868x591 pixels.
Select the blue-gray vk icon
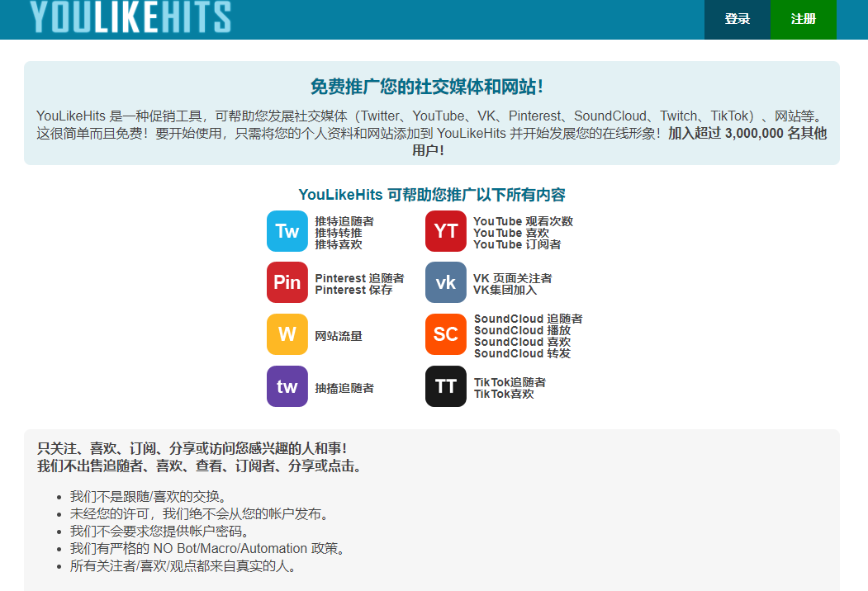445,282
